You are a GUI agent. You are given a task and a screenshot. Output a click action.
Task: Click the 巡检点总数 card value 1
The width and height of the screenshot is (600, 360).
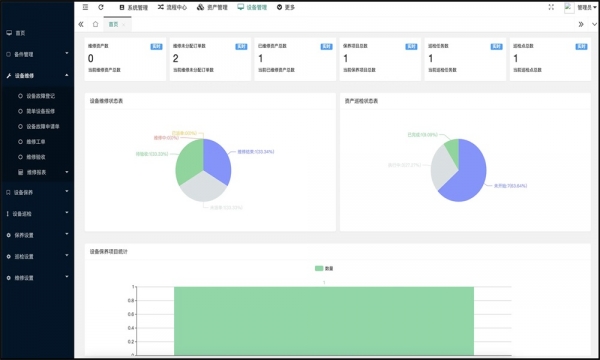[x=515, y=58]
